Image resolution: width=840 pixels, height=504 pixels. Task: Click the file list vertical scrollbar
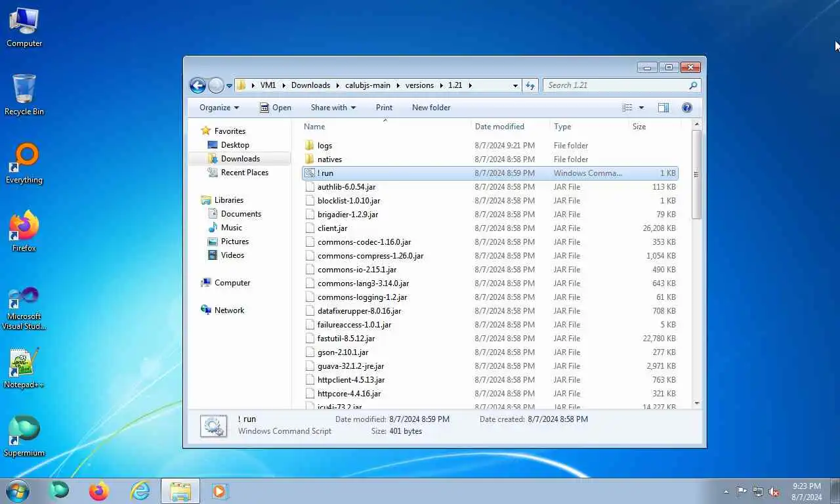click(696, 175)
